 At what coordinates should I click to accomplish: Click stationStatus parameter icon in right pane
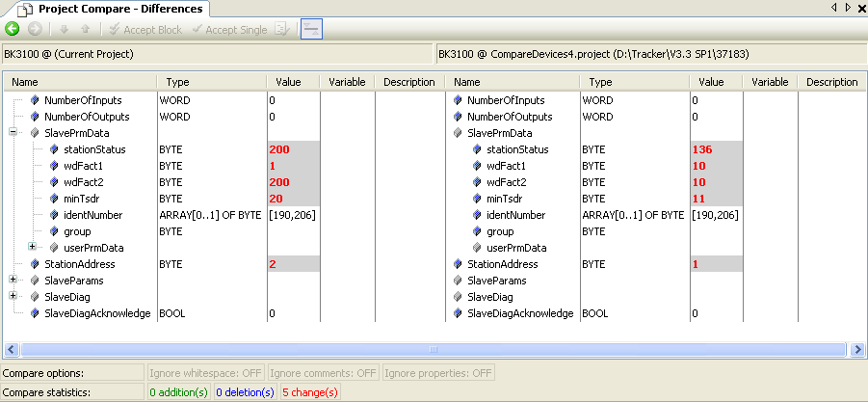coord(477,149)
